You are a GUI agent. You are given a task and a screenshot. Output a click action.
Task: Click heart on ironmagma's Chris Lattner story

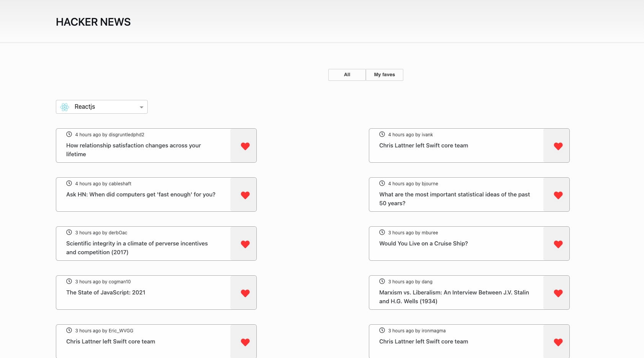click(558, 342)
